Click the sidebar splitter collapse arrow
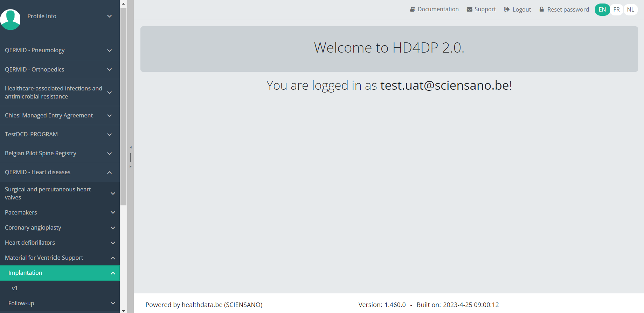 (x=131, y=148)
